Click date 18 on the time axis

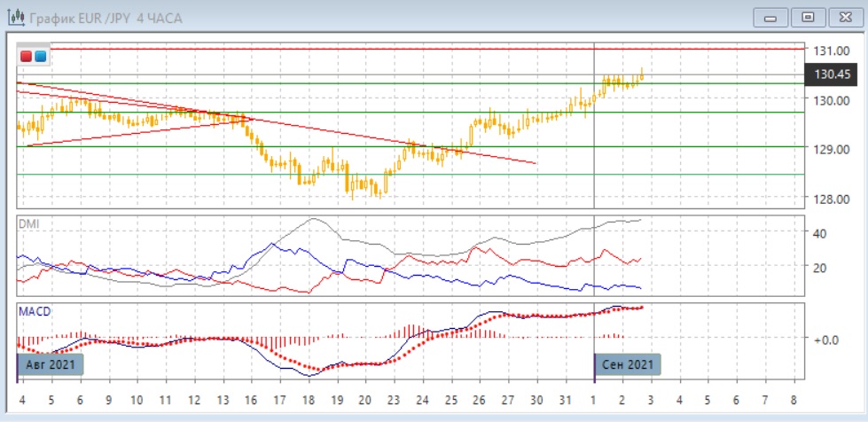pyautogui.click(x=309, y=400)
